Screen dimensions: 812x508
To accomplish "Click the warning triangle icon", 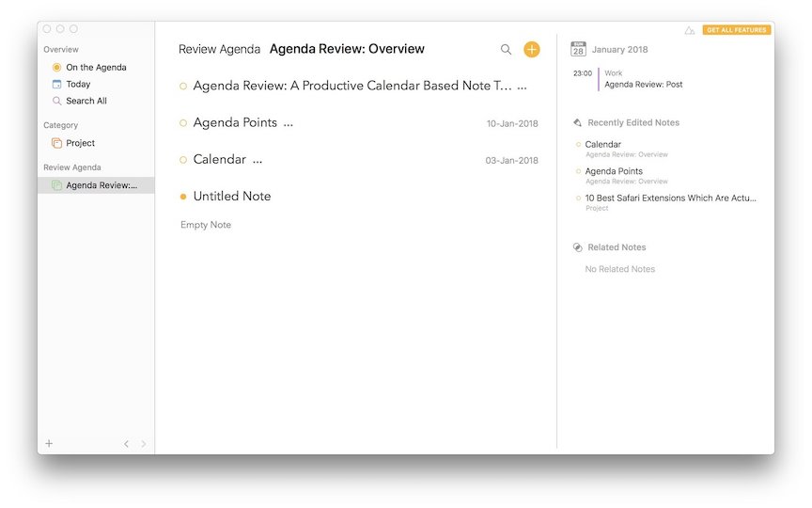I will click(690, 30).
